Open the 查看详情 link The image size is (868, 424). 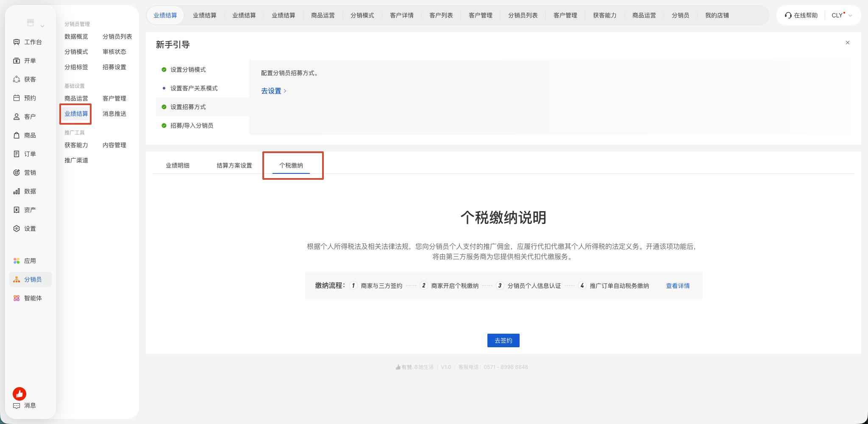(x=678, y=286)
